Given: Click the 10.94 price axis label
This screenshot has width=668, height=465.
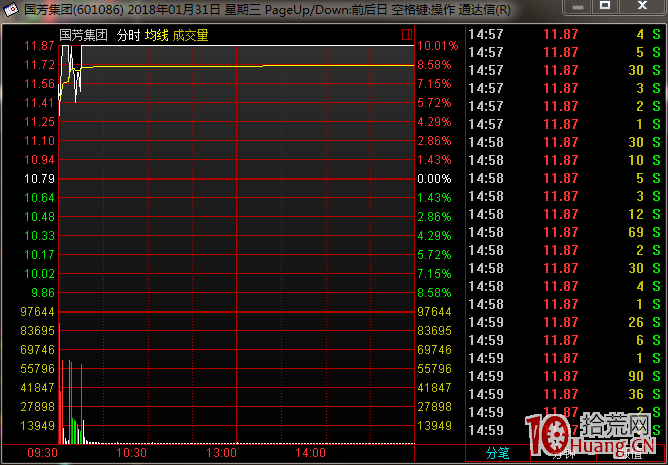Looking at the screenshot, I should 39,160.
